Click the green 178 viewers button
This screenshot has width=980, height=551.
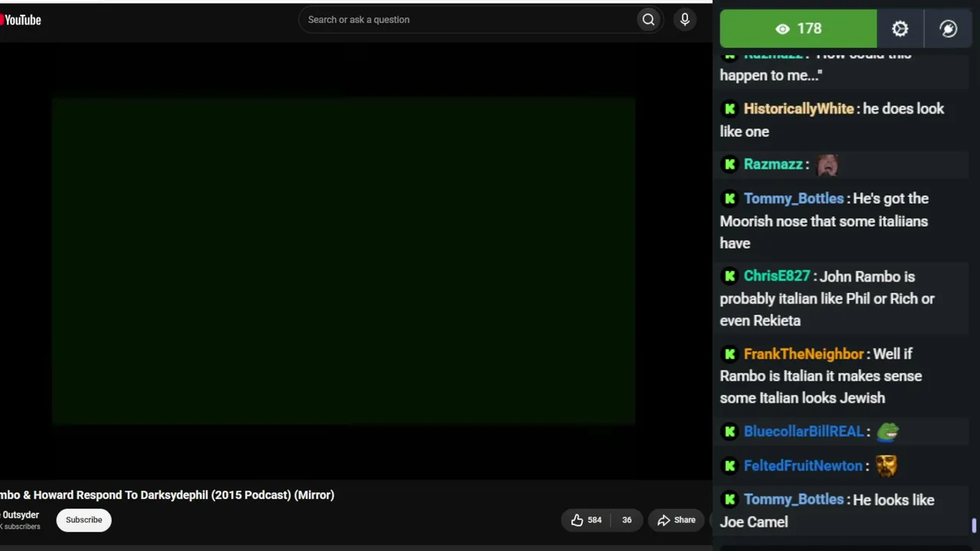798,29
